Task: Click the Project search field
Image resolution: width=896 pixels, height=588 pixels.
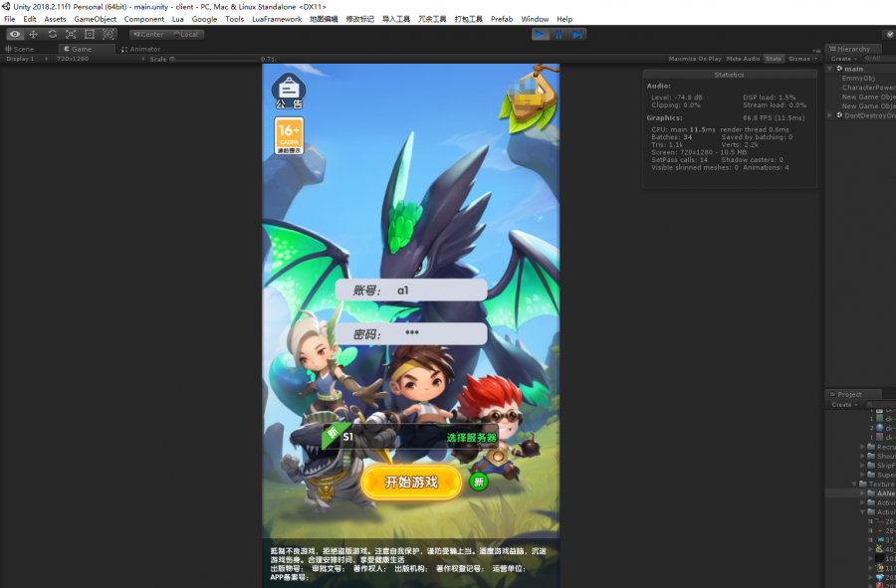Action: tap(880, 405)
